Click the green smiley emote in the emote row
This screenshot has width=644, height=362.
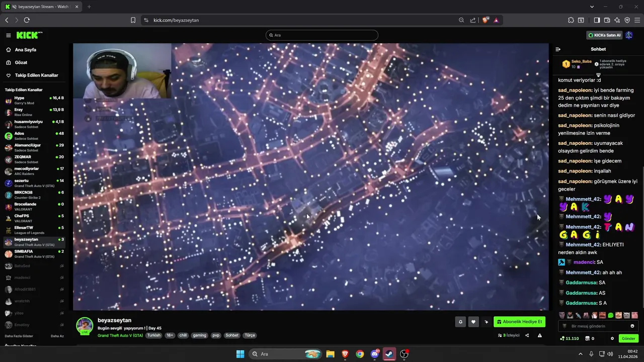point(610,315)
